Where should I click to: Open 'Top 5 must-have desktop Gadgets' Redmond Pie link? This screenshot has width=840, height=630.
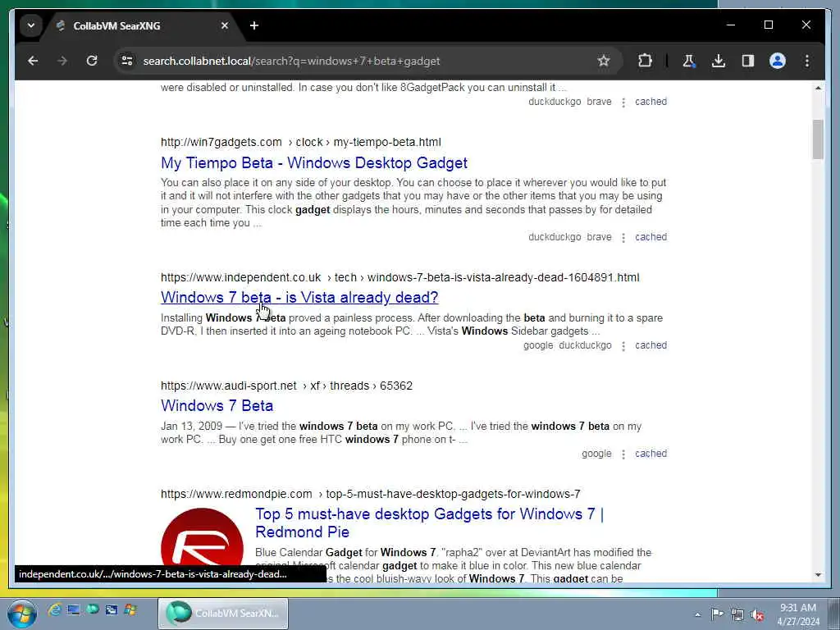click(429, 523)
